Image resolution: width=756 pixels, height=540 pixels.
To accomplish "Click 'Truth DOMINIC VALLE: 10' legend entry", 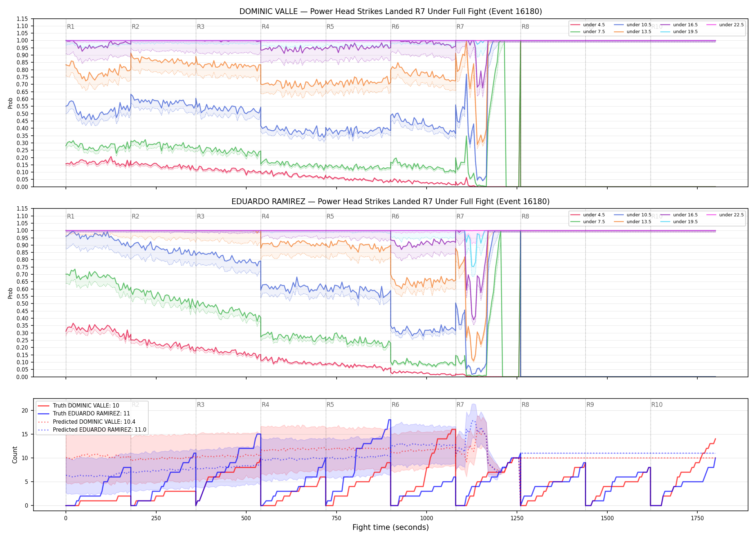I will pos(78,406).
